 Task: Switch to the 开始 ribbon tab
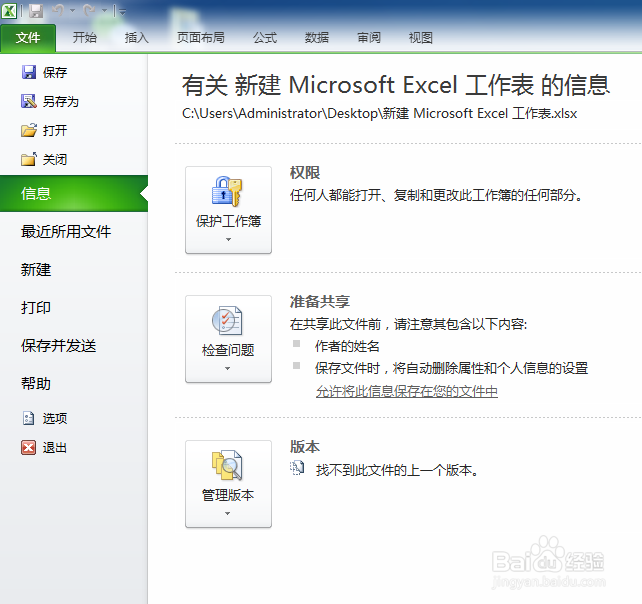point(84,38)
